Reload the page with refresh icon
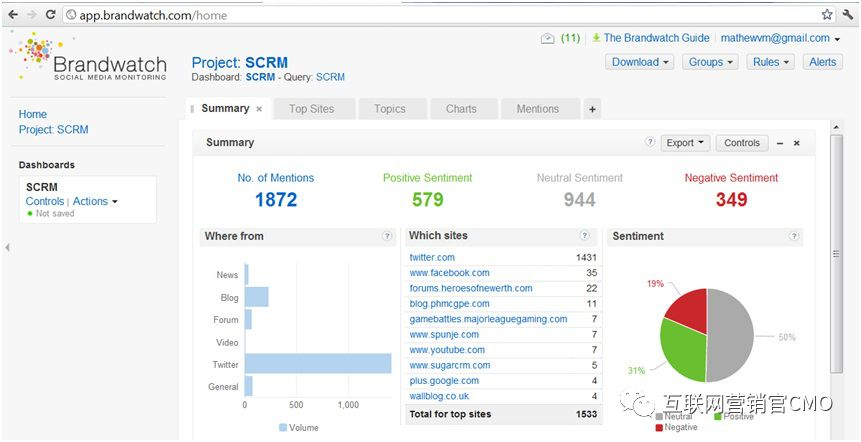Image resolution: width=861 pixels, height=442 pixels. (x=51, y=15)
